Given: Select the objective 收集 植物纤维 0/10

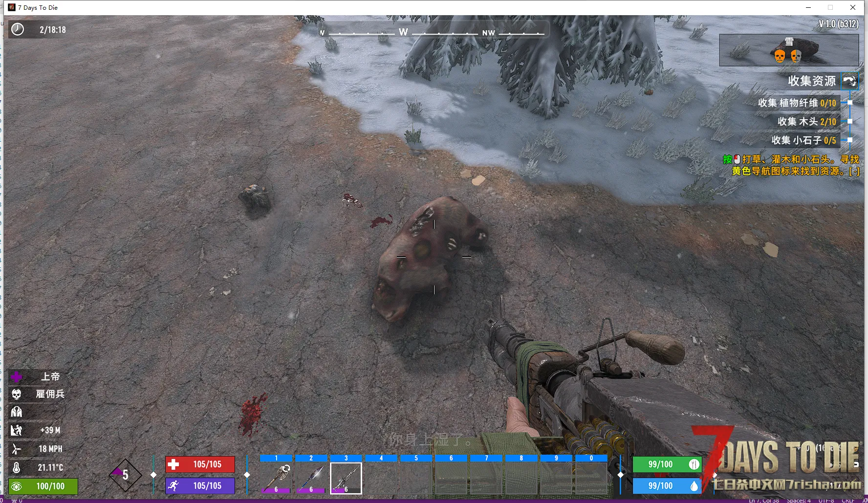Looking at the screenshot, I should point(797,103).
